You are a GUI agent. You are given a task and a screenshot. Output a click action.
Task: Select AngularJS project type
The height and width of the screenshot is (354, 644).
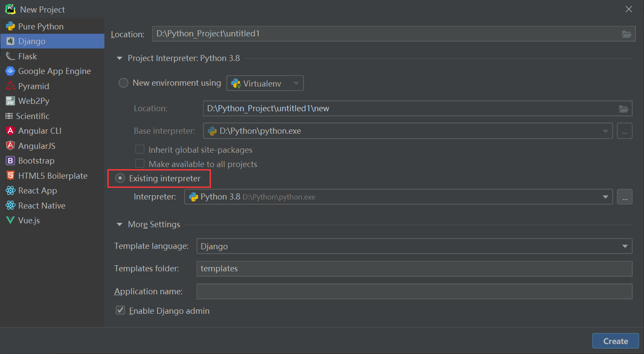pos(52,146)
